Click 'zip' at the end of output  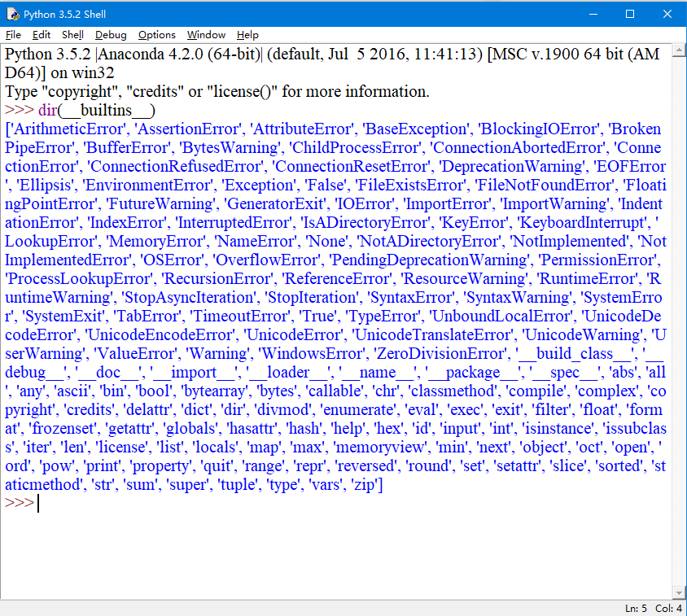tap(365, 484)
